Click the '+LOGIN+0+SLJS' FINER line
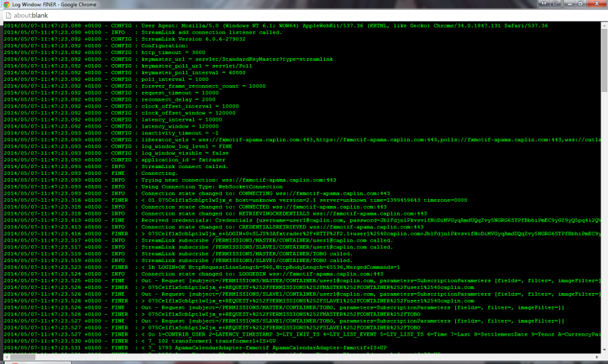This screenshot has width=608, height=364. click(x=302, y=234)
